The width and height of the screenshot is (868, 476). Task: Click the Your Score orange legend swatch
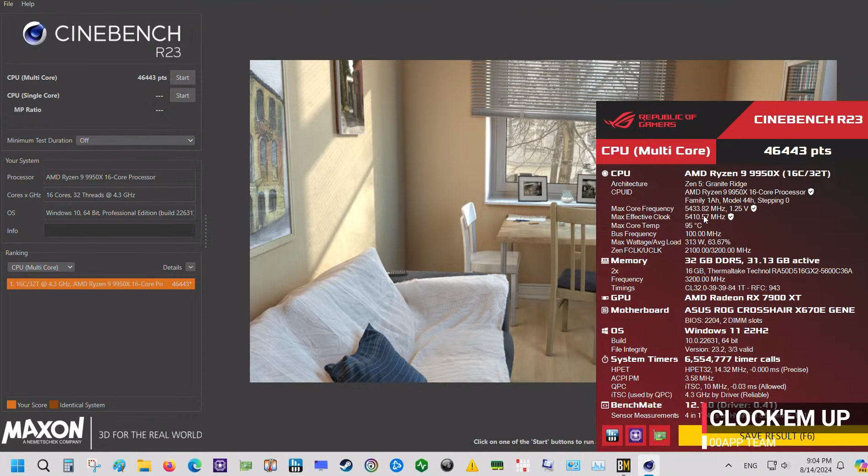pyautogui.click(x=11, y=405)
